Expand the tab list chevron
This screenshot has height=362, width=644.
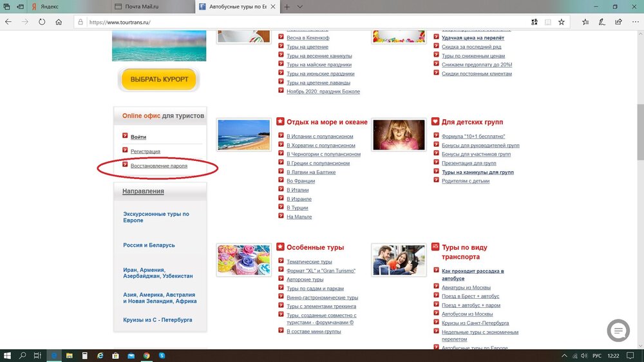(x=300, y=6)
